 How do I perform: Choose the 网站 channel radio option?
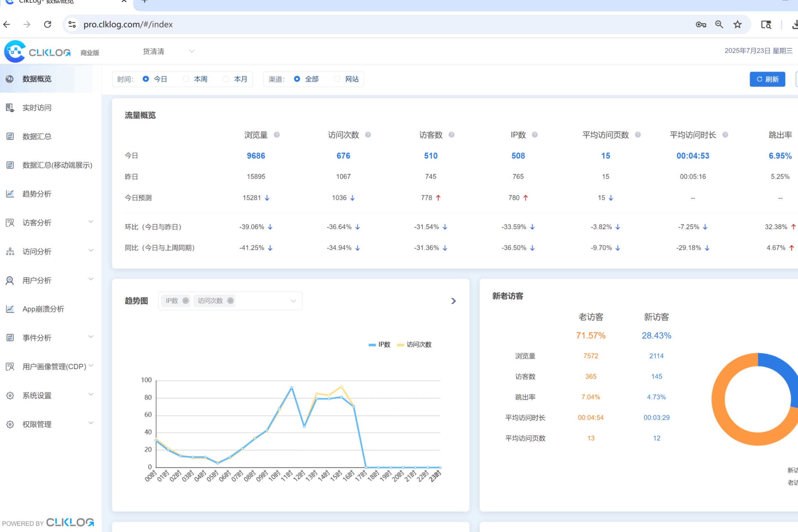point(337,79)
